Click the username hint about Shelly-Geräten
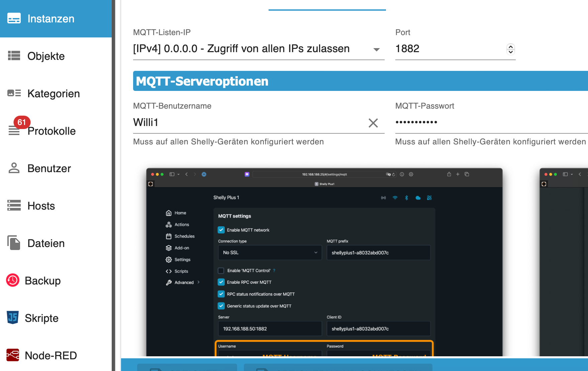 coord(228,142)
